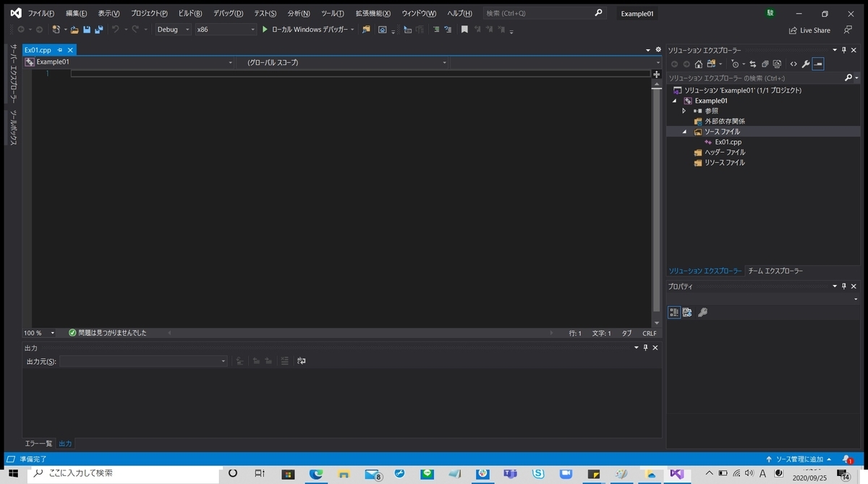This screenshot has width=868, height=484.
Task: Open Properties via the wrench icon in Solution Explorer
Action: click(806, 64)
